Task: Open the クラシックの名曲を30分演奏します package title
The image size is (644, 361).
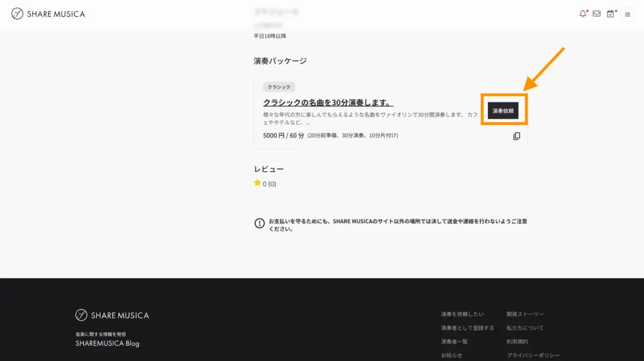Action: (x=328, y=103)
